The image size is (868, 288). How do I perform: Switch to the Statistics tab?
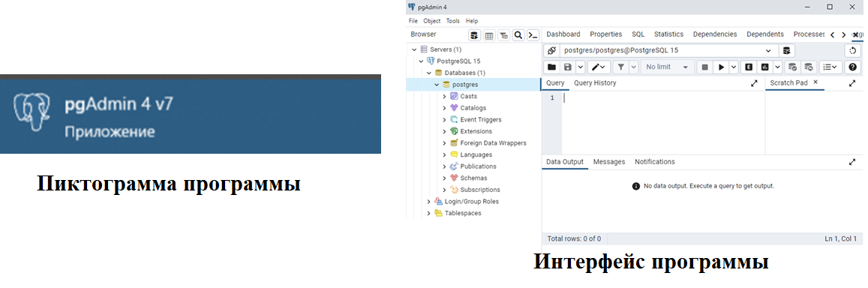(x=668, y=34)
